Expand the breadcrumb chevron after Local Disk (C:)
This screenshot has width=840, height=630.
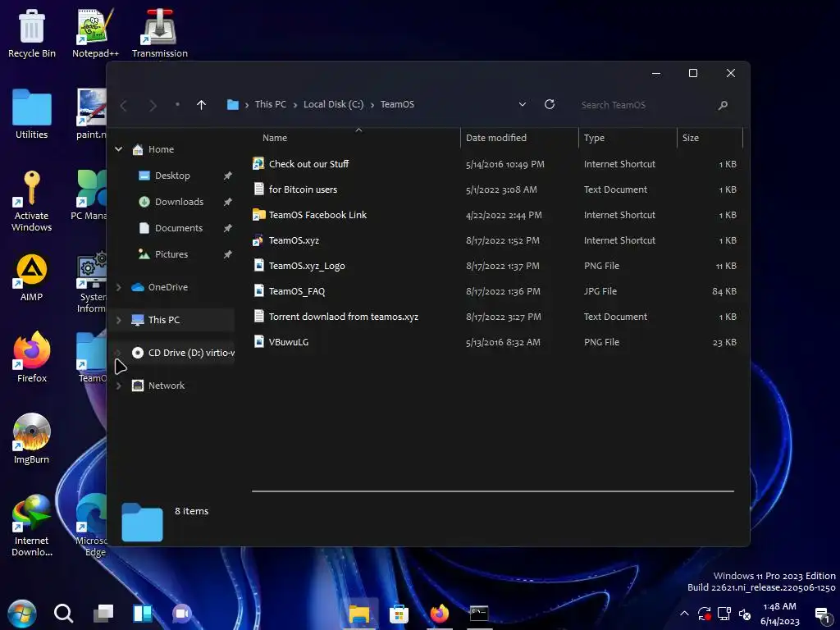tap(372, 105)
